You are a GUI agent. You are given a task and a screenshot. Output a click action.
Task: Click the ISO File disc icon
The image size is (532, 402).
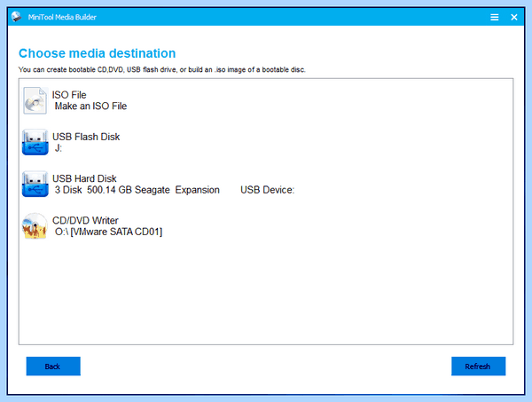click(x=35, y=100)
